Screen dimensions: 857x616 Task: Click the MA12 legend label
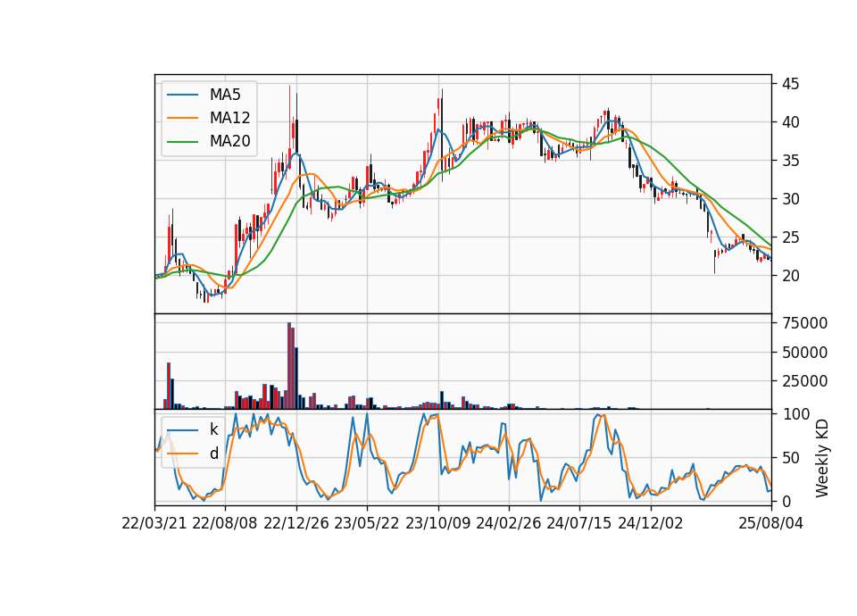[229, 118]
